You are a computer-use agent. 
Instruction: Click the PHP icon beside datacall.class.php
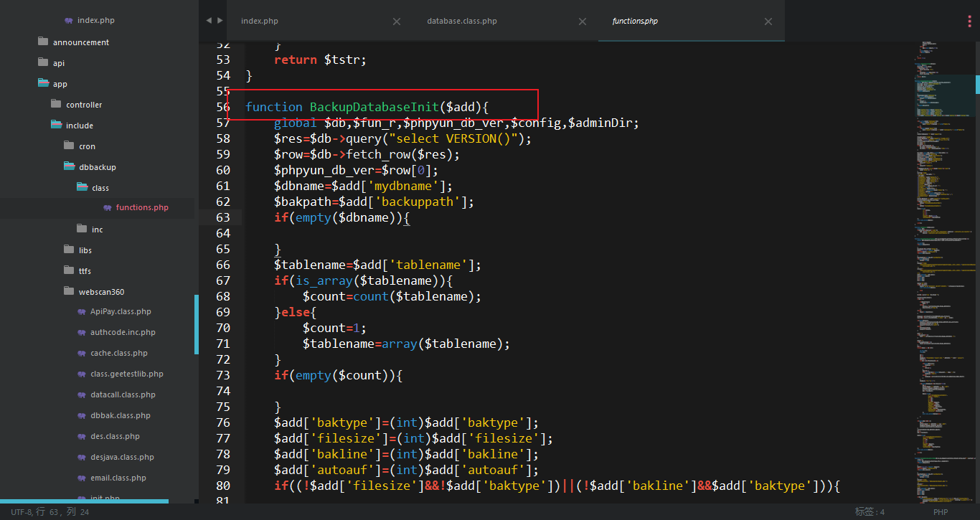pyautogui.click(x=82, y=395)
